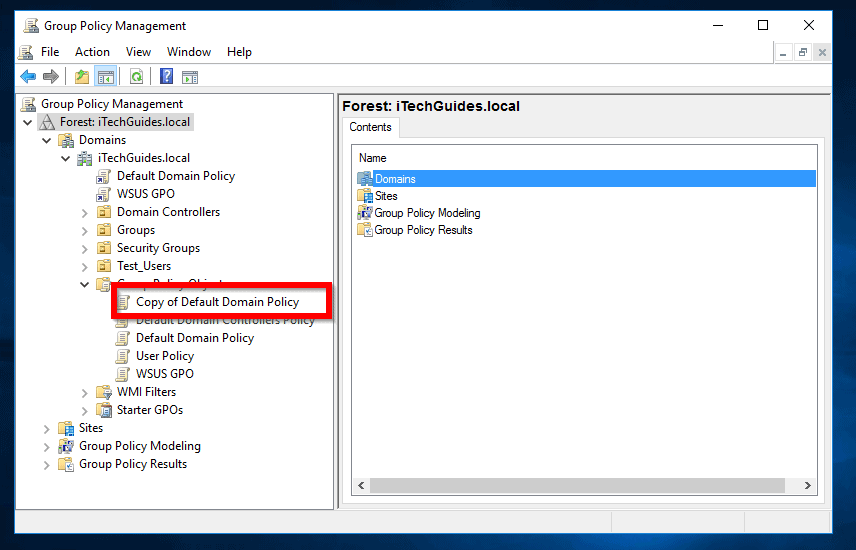856x550 pixels.
Task: Click the horizontal scrollbar thumb in Contents pane
Action: click(577, 486)
